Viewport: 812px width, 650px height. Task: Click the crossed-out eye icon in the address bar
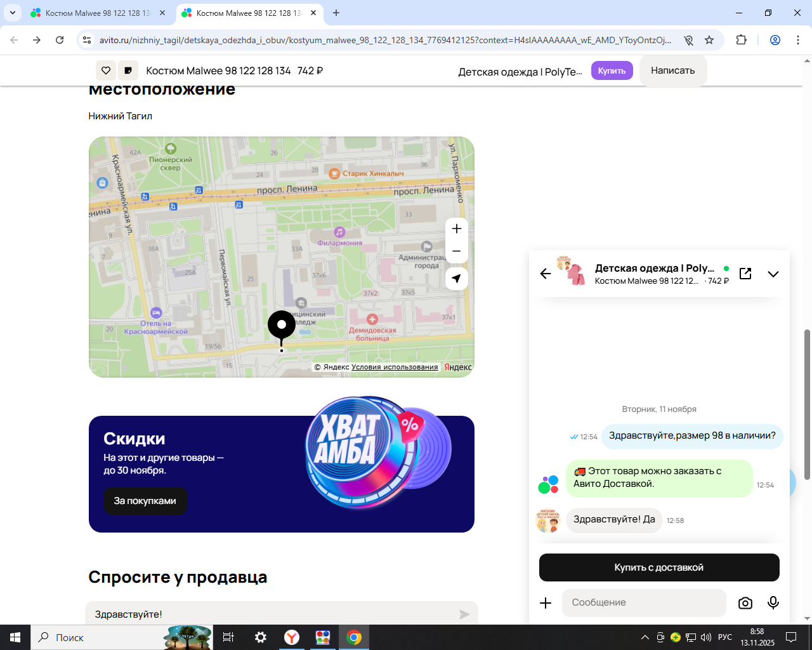[x=688, y=40]
